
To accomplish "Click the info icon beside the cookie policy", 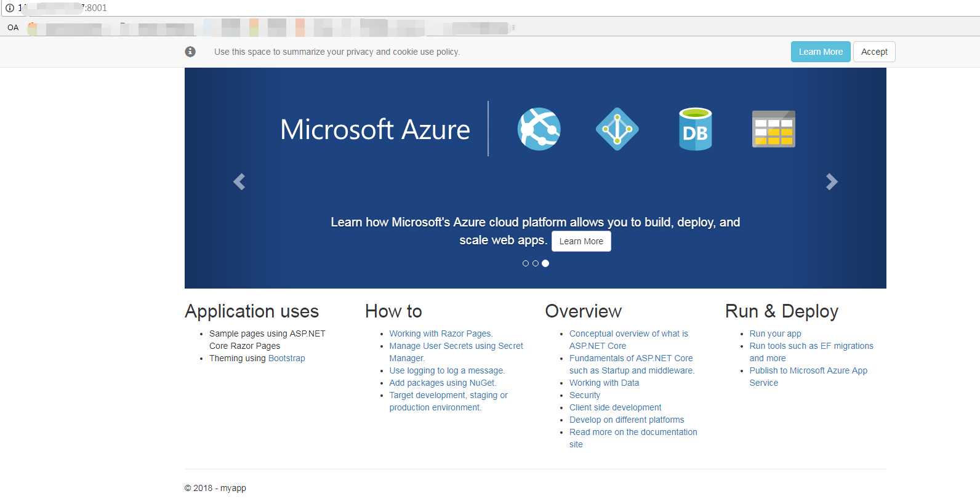I will tap(190, 52).
